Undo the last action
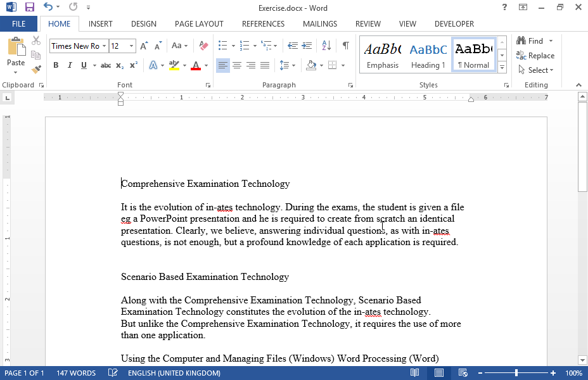588x380 pixels. coord(48,7)
